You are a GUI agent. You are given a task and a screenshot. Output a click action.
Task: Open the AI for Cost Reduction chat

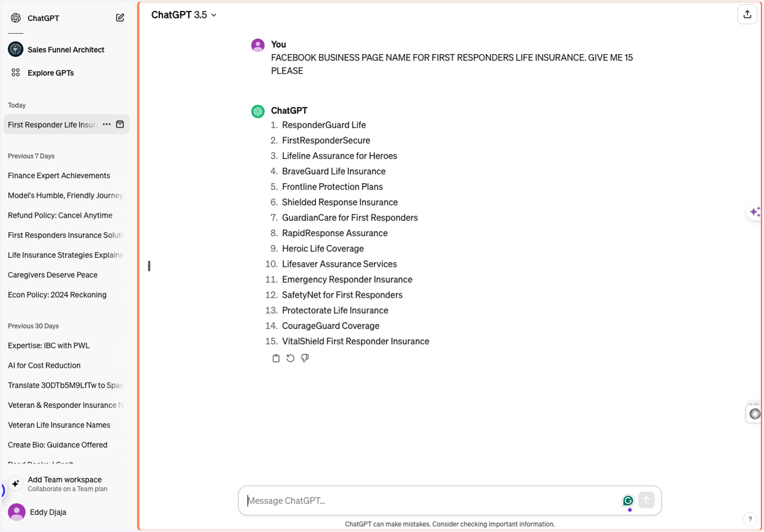click(66, 365)
